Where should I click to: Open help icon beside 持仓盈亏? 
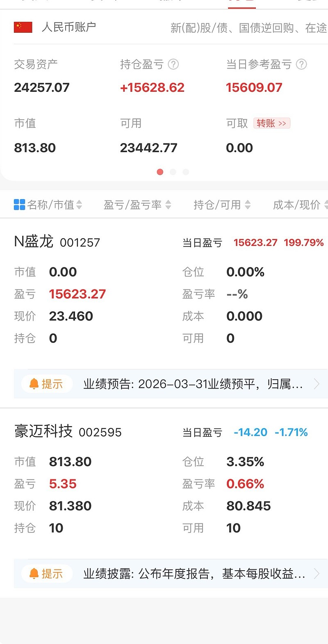tap(173, 64)
